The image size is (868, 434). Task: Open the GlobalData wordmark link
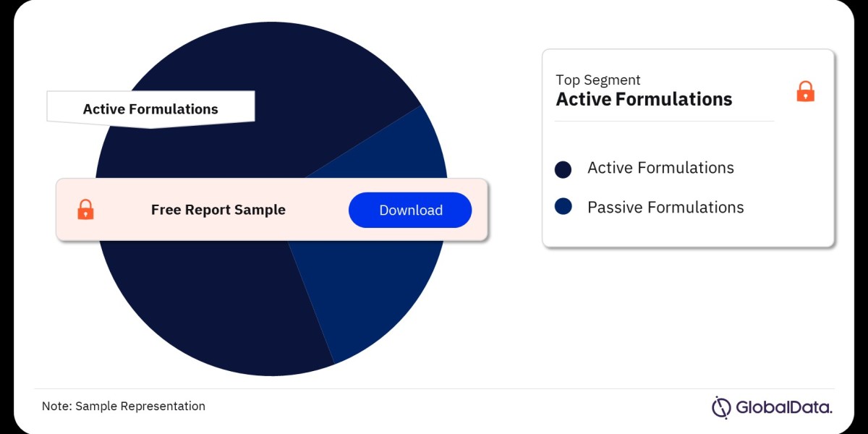(x=784, y=408)
